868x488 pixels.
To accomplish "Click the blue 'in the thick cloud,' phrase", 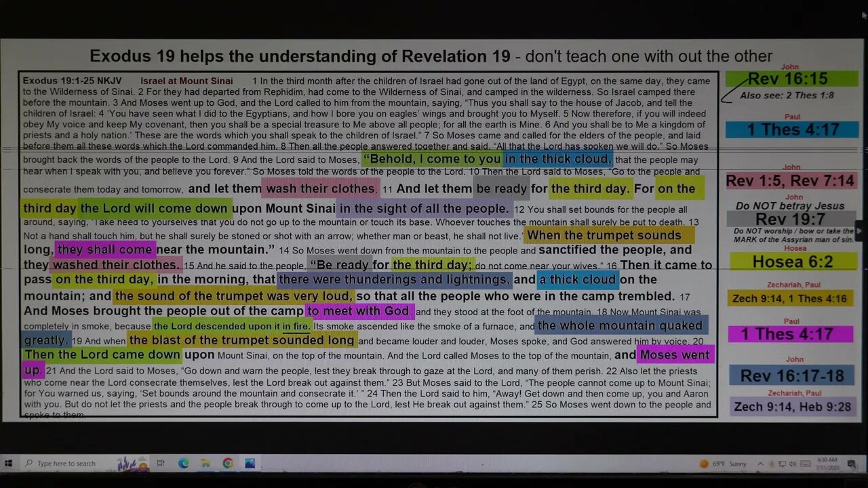I will pos(558,159).
